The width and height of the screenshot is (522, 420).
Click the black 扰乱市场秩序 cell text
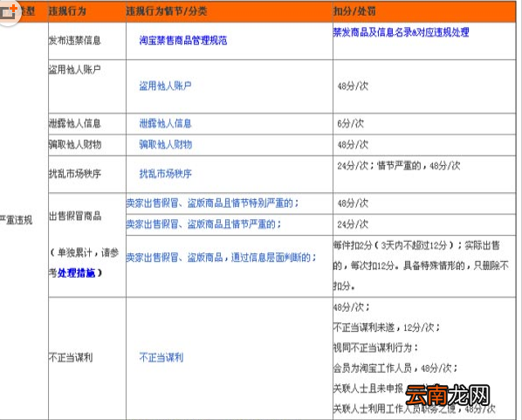pos(74,174)
